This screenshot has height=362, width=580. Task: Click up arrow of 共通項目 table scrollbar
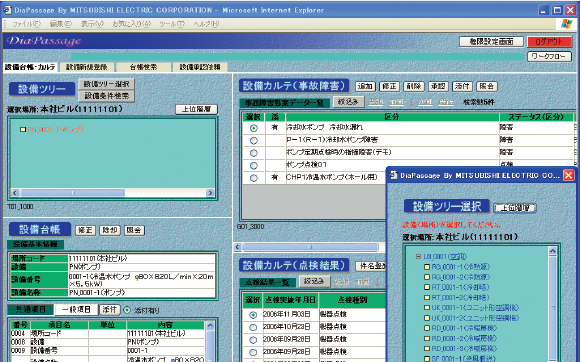(x=210, y=325)
